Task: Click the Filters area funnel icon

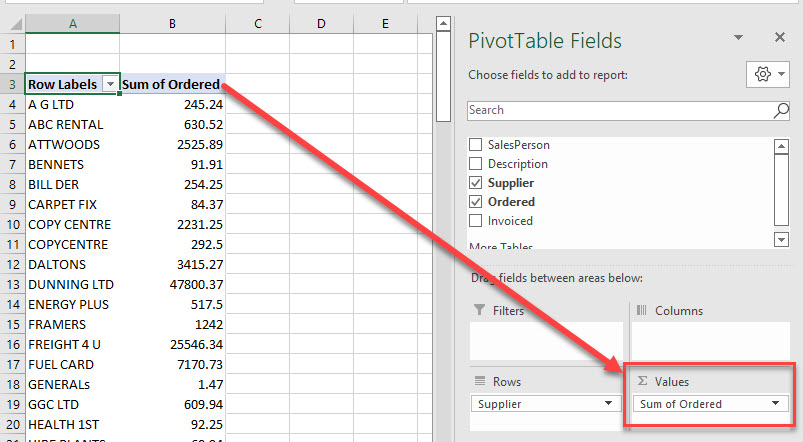Action: 479,311
